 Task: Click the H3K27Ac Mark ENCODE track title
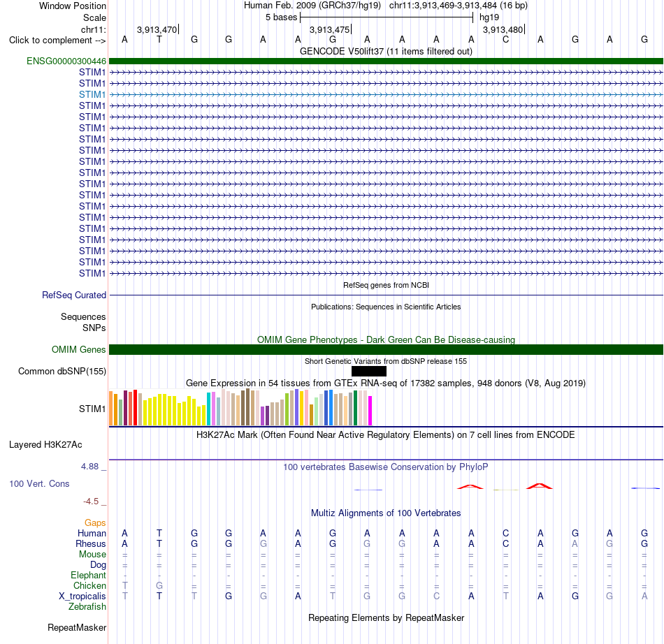[386, 435]
